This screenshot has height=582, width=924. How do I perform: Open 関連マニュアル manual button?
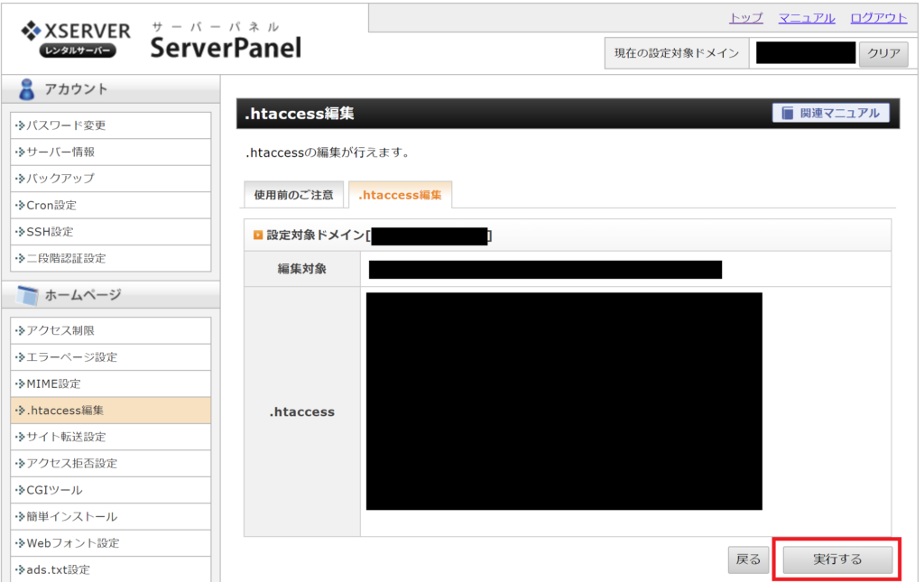pos(831,113)
